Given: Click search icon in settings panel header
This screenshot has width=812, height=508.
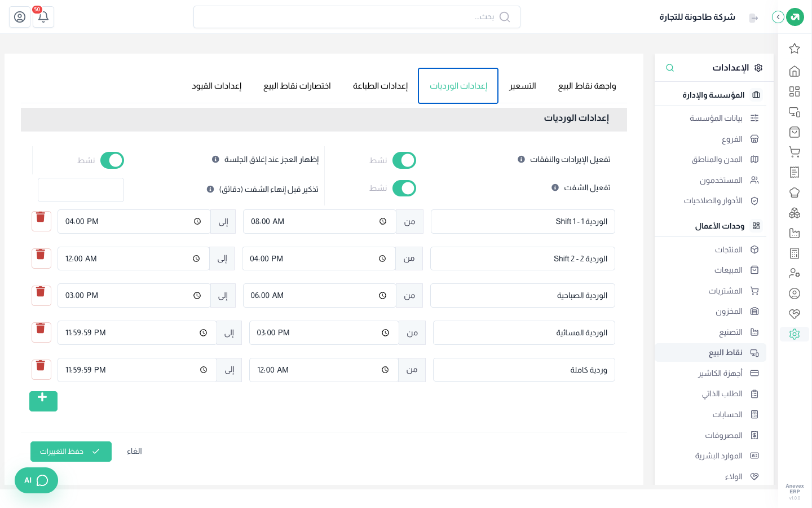Looking at the screenshot, I should 670,68.
